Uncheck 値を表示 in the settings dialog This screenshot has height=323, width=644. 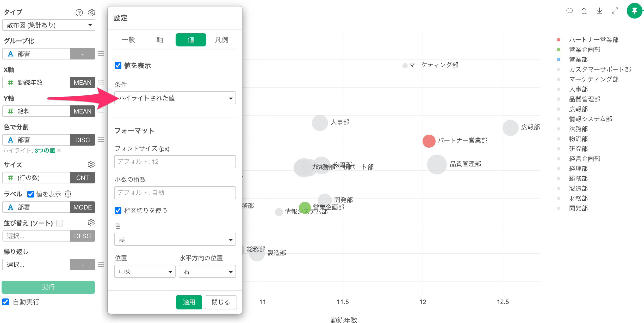pos(118,65)
